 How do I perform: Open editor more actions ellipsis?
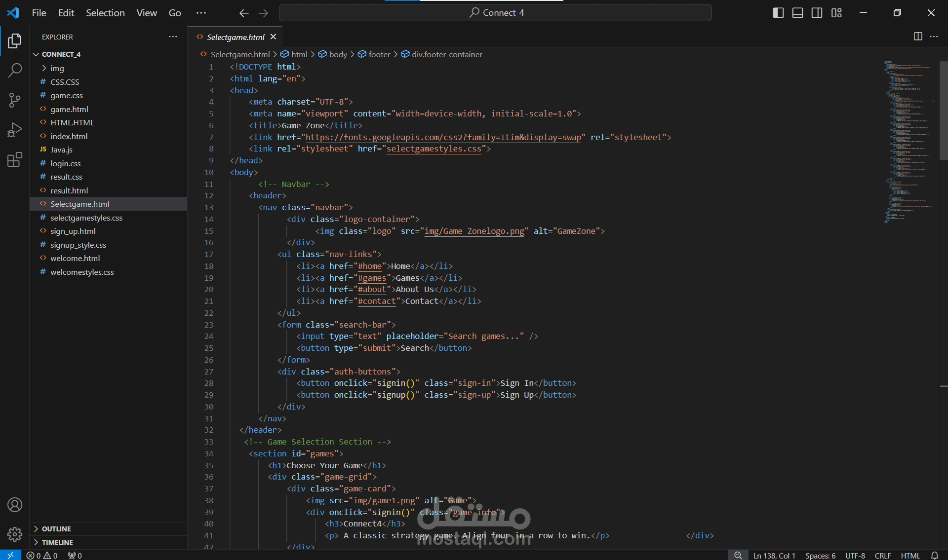(x=934, y=37)
